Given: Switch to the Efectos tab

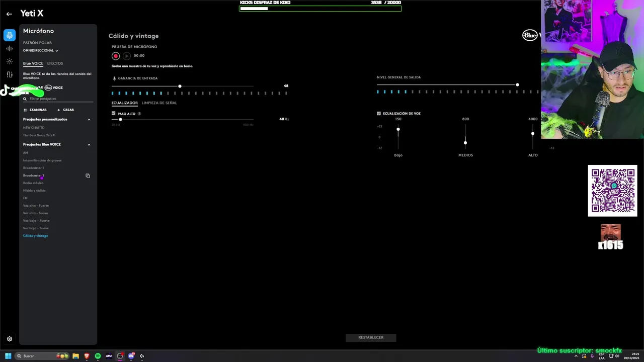Looking at the screenshot, I should click(x=55, y=63).
